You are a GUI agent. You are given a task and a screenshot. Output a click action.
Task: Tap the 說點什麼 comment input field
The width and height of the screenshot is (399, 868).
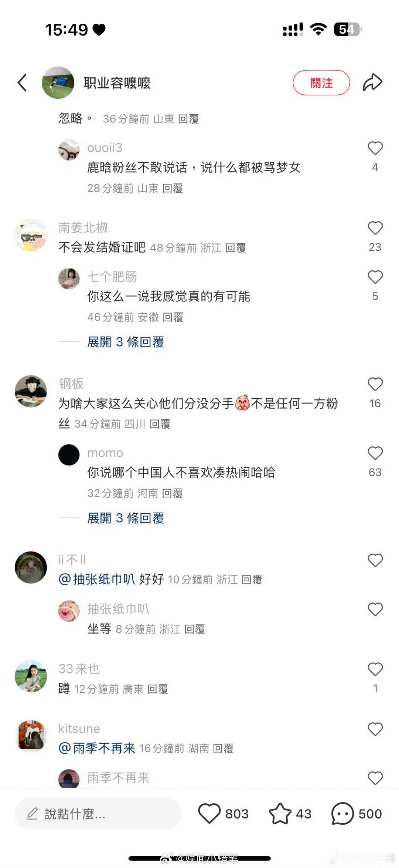(98, 814)
